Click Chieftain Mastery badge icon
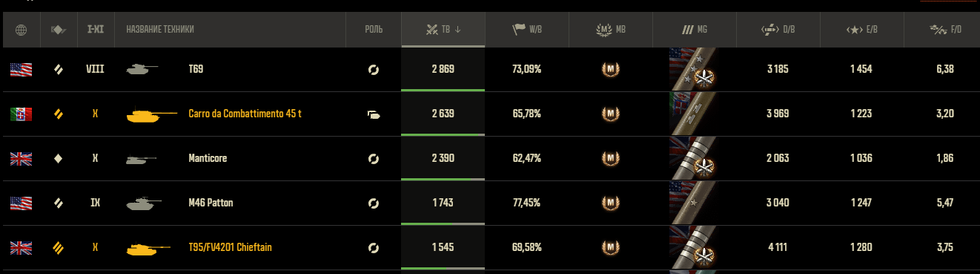The image size is (980, 274). [x=610, y=247]
